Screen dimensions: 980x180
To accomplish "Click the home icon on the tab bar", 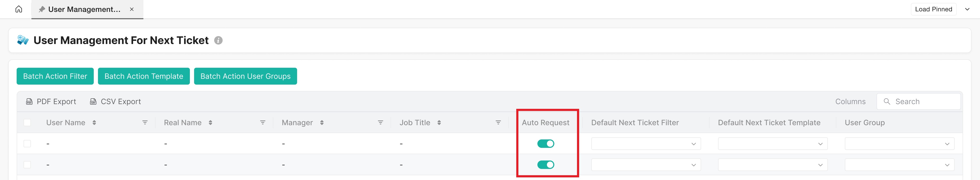I will tap(19, 9).
